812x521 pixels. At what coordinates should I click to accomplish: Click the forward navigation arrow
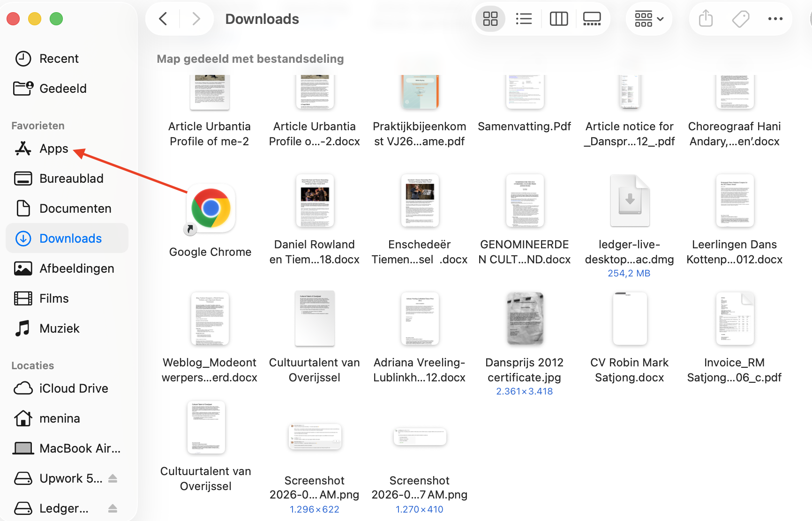click(195, 19)
